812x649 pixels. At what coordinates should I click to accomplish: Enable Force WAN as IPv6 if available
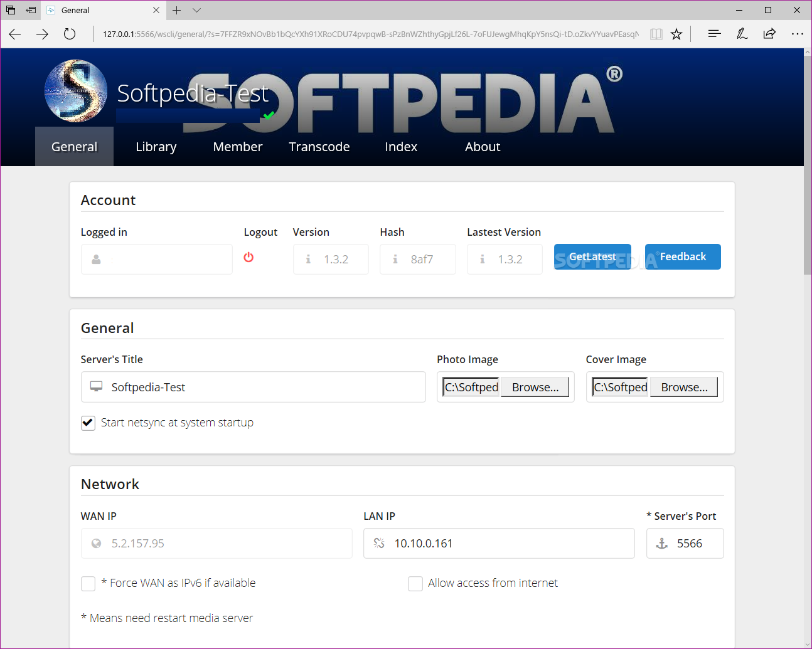(x=88, y=583)
